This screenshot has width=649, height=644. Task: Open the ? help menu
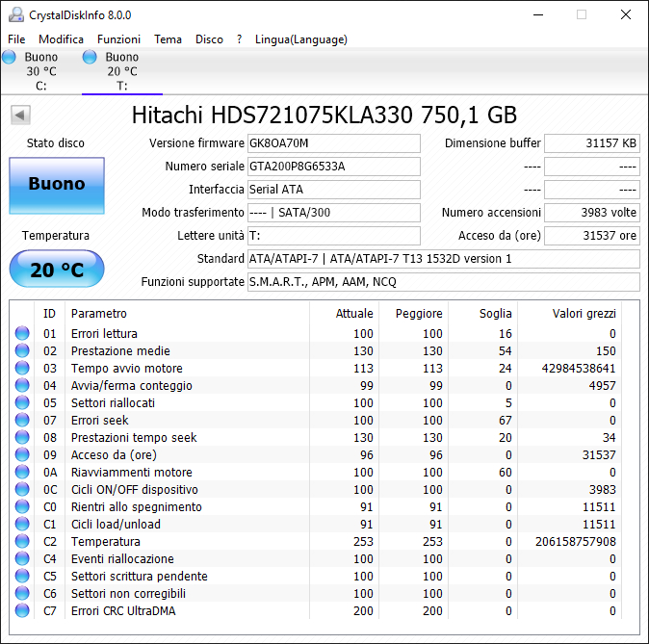click(x=239, y=39)
